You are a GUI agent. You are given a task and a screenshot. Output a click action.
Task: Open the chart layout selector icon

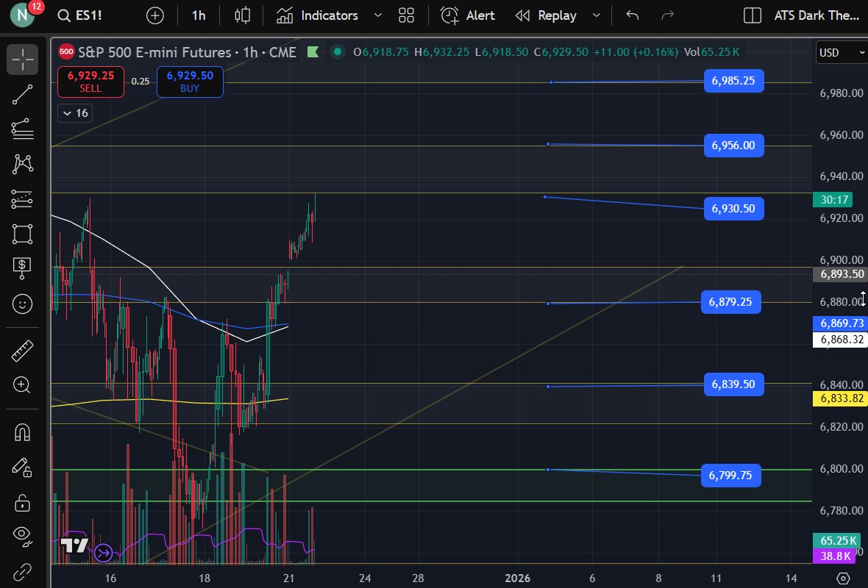(x=753, y=15)
